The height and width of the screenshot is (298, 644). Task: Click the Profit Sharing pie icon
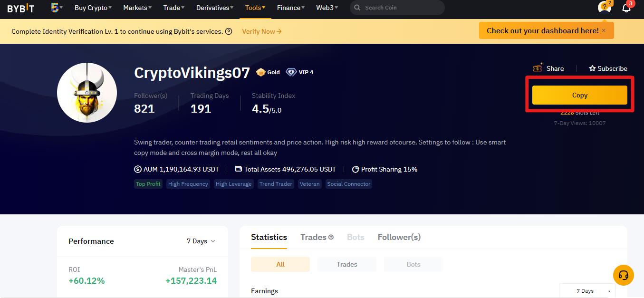pos(356,169)
